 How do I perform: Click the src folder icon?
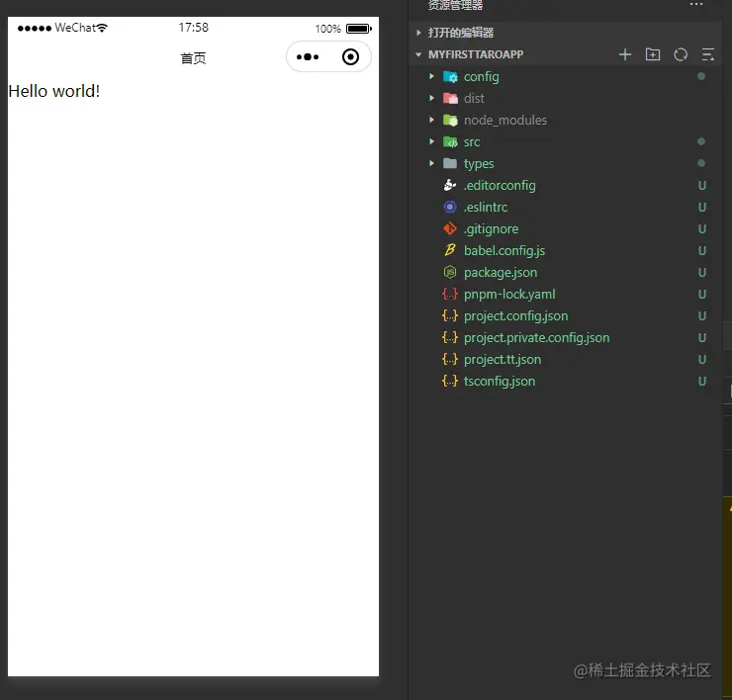click(450, 141)
